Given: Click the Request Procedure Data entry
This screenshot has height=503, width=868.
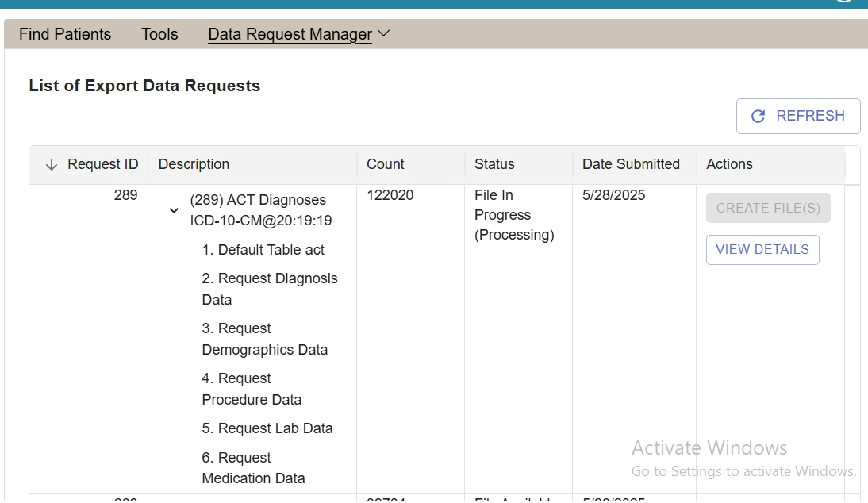Looking at the screenshot, I should pos(252,389).
